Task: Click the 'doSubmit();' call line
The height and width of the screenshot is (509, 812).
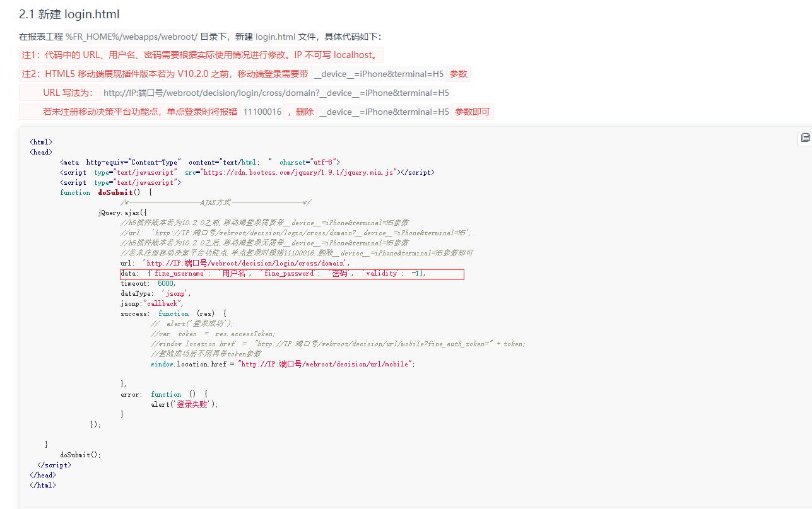Action: (x=80, y=455)
